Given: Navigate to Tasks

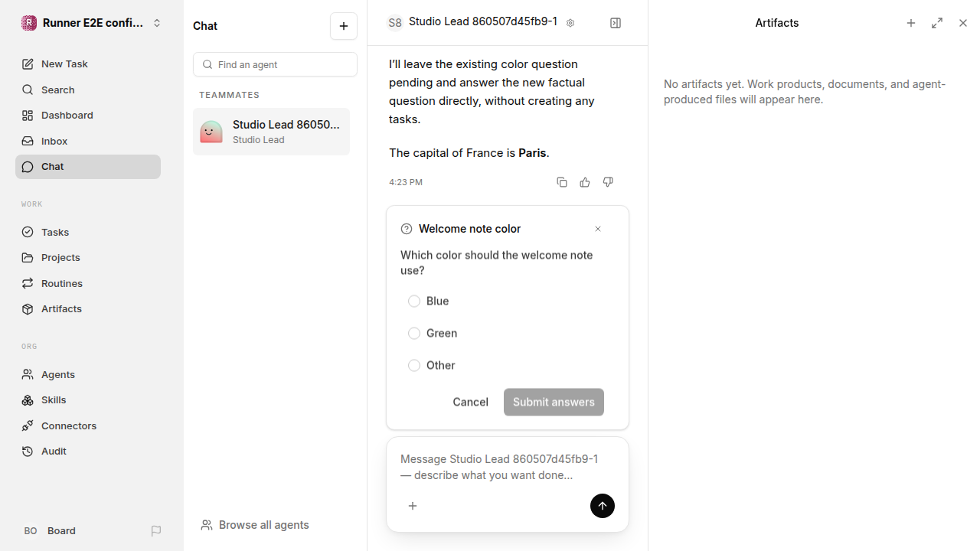Looking at the screenshot, I should pyautogui.click(x=88, y=232).
